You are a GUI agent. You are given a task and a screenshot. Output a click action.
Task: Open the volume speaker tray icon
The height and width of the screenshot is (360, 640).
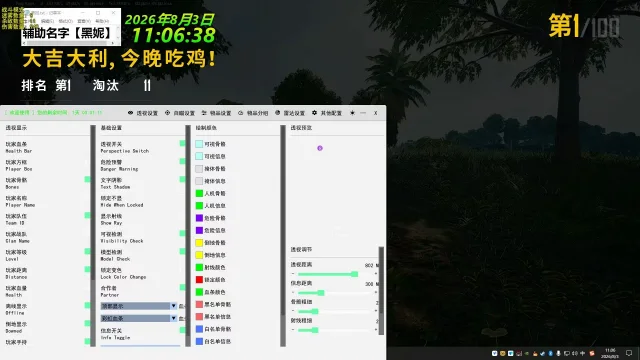(574, 353)
